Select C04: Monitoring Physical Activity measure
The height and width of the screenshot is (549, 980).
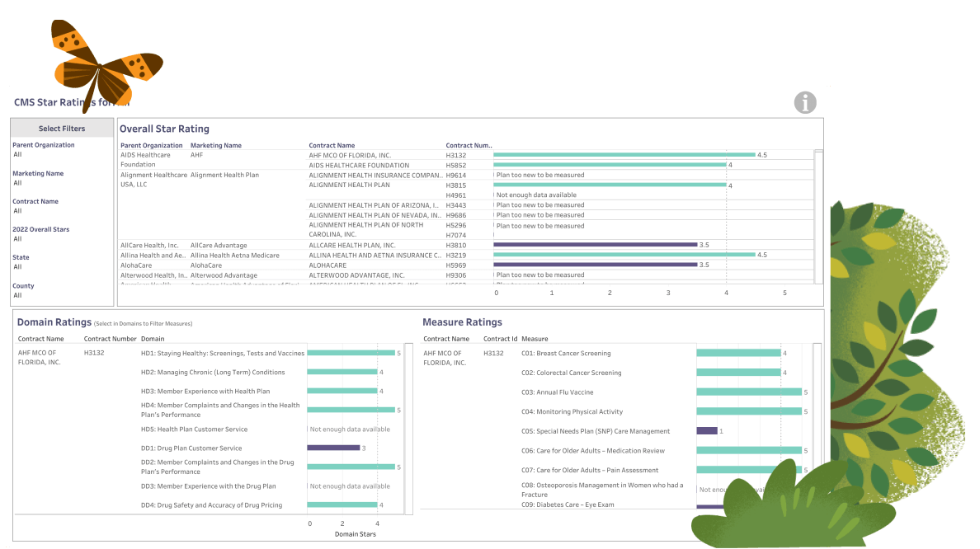572,412
